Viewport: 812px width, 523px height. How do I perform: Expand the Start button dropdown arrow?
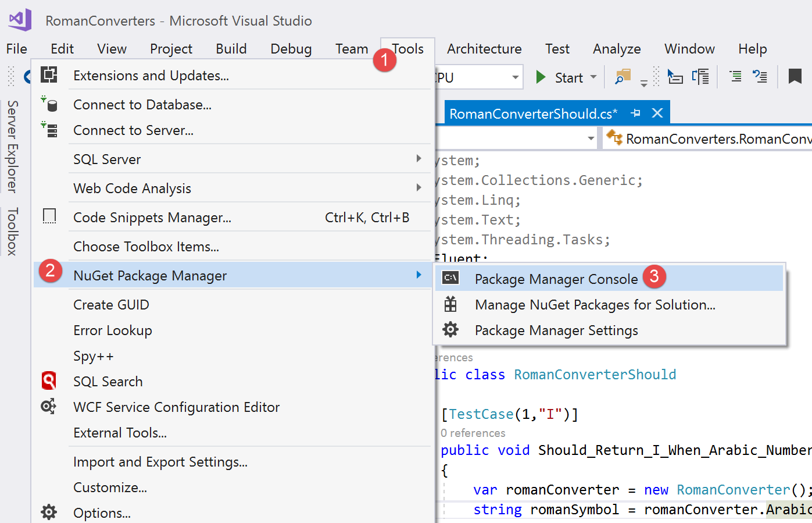tap(594, 76)
